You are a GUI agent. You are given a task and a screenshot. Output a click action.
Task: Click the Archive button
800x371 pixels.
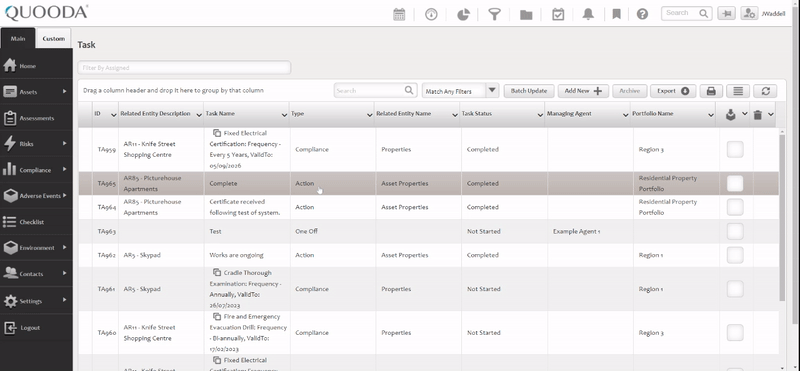pyautogui.click(x=630, y=91)
